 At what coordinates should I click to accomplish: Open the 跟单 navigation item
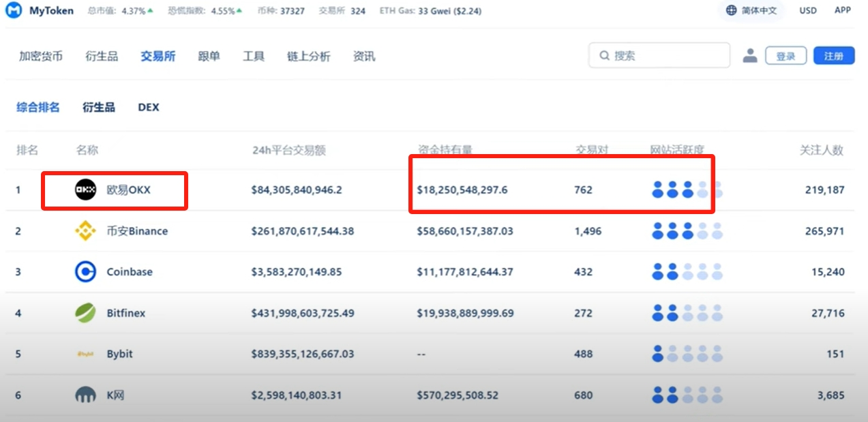pos(209,56)
